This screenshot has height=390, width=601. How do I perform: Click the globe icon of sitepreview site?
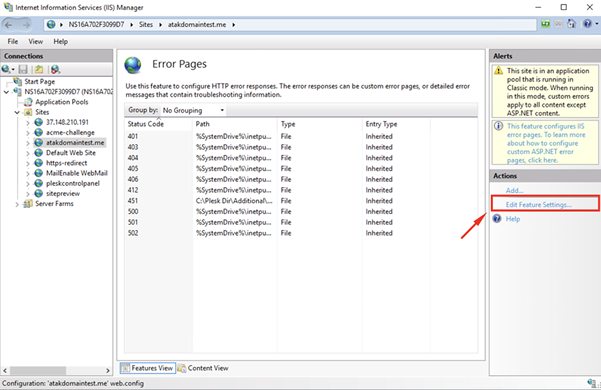[39, 193]
